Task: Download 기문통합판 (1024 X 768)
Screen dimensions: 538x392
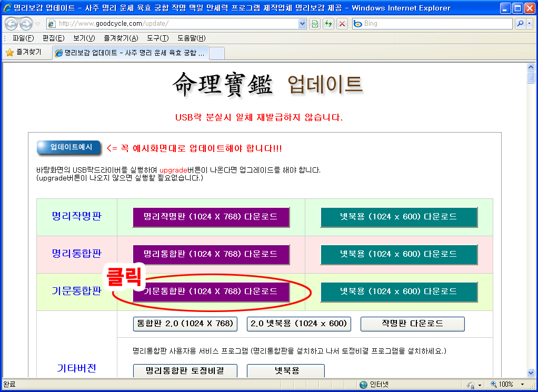Action: coord(211,292)
